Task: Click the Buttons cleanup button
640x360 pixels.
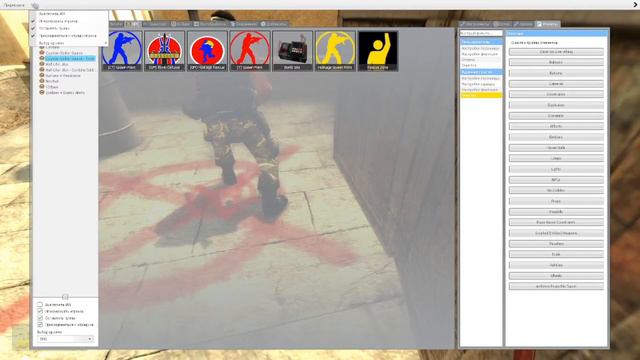Action: click(x=556, y=73)
